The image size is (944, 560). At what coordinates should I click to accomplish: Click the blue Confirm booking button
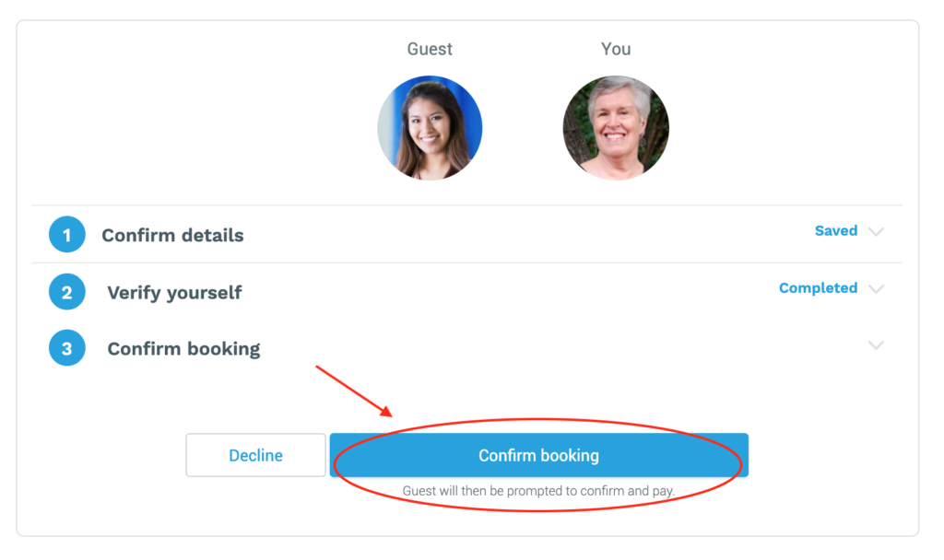pyautogui.click(x=538, y=455)
